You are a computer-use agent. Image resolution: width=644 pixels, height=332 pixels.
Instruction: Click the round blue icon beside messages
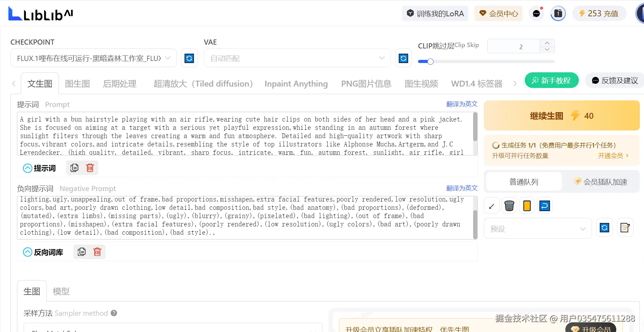558,14
